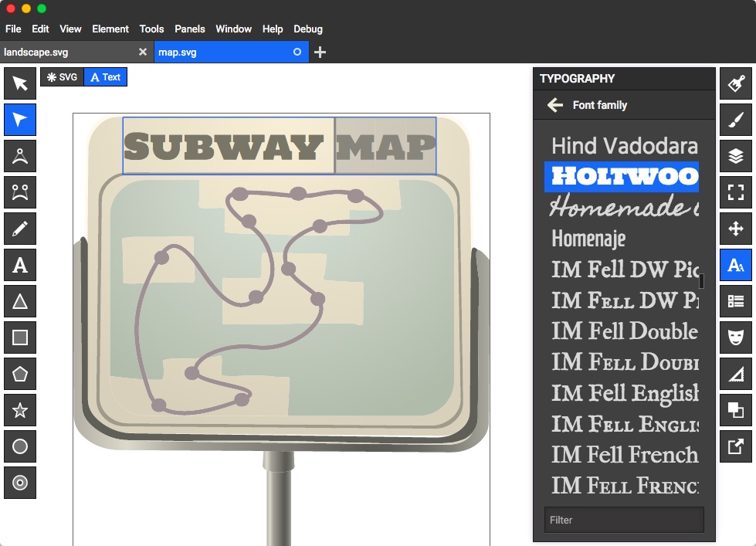756x546 pixels.
Task: Select the Homenaje font
Action: pyautogui.click(x=588, y=239)
